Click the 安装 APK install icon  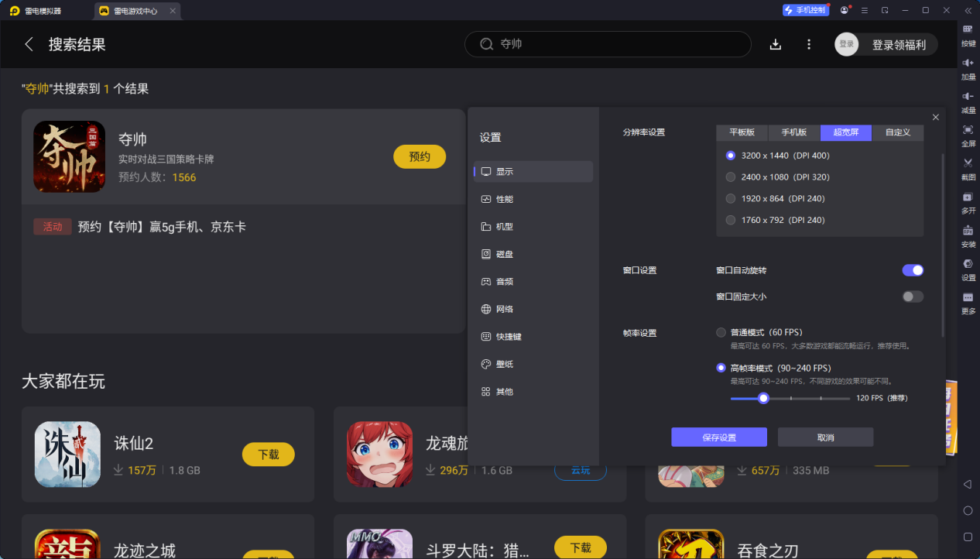tap(968, 230)
